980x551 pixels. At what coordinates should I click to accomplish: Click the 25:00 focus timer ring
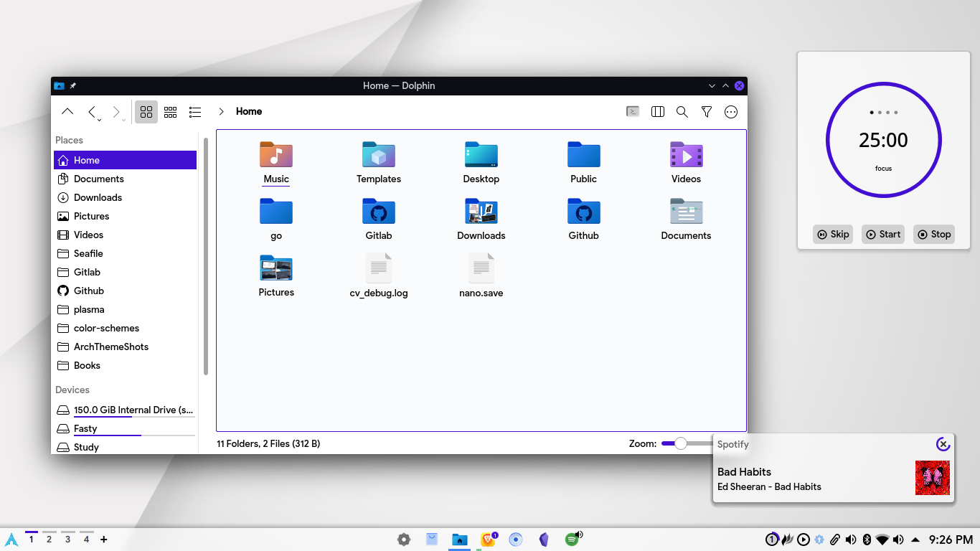click(x=883, y=140)
